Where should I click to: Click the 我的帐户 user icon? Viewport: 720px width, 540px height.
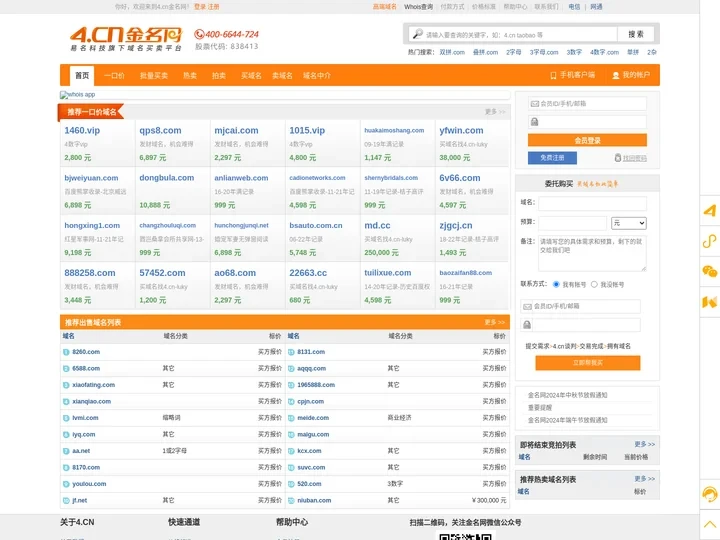point(615,75)
